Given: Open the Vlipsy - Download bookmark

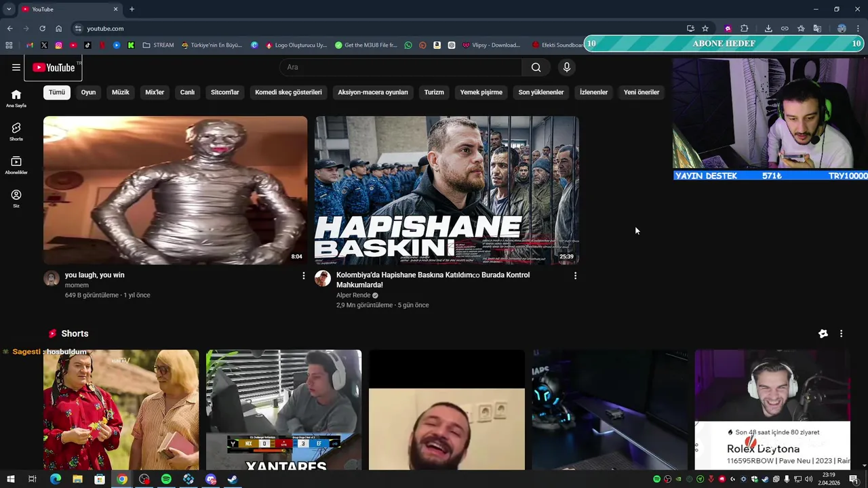Looking at the screenshot, I should (492, 45).
